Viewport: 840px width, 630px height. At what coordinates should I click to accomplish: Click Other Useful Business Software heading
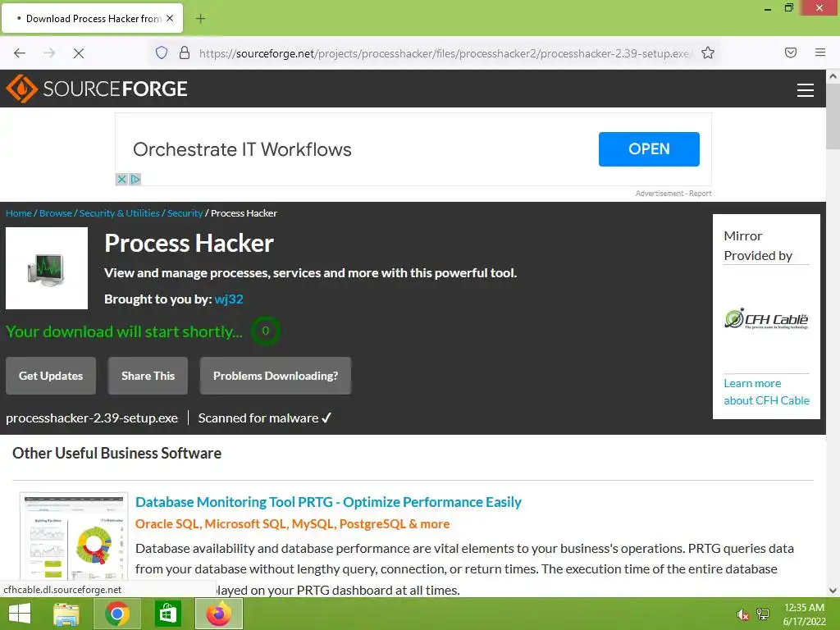click(x=116, y=453)
